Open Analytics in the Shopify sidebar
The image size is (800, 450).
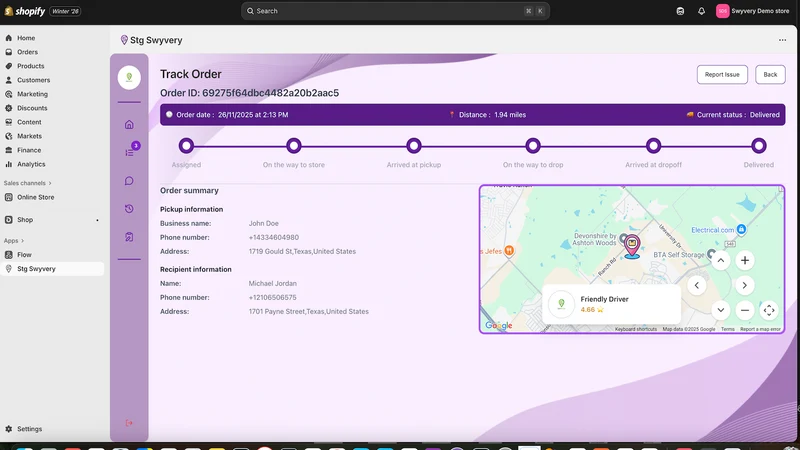click(x=31, y=164)
